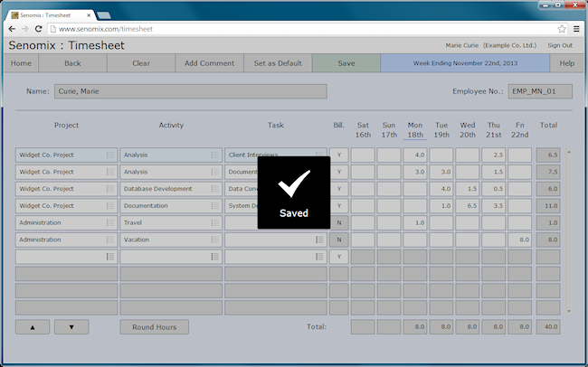The height and width of the screenshot is (367, 588).
Task: Open the activity list icon in the first Analysis row
Action: tap(214, 155)
